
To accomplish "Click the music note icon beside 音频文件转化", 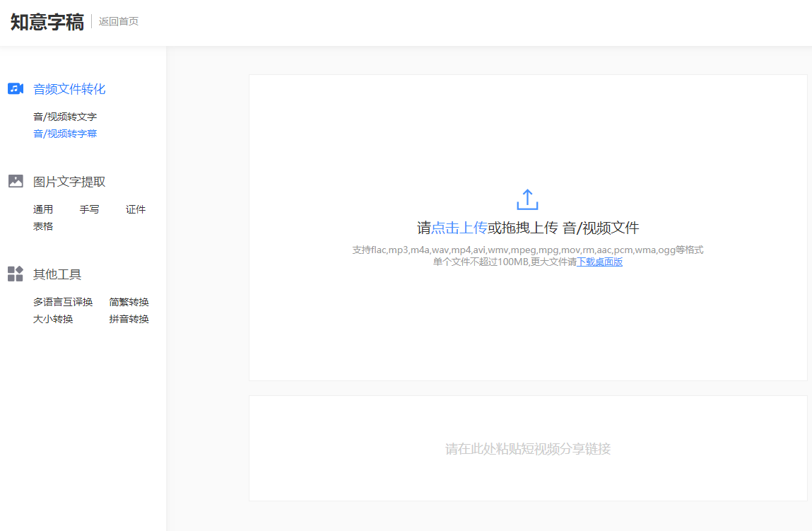I will (16, 88).
